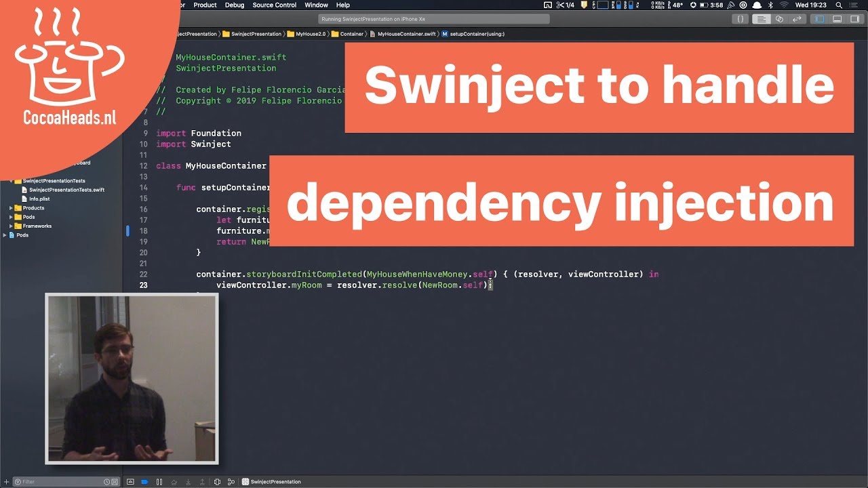The width and height of the screenshot is (868, 488).
Task: Open Bluetooth status menu
Action: pyautogui.click(x=770, y=5)
